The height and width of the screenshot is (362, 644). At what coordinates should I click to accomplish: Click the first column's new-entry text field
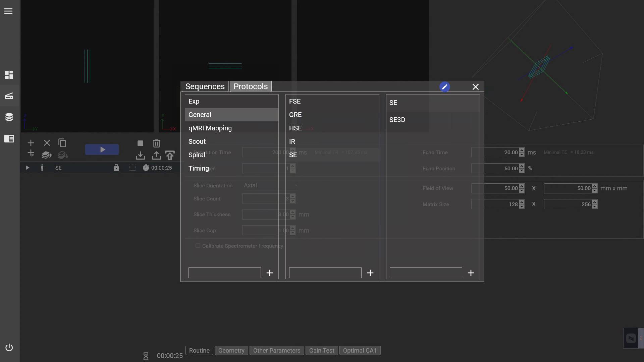(224, 273)
